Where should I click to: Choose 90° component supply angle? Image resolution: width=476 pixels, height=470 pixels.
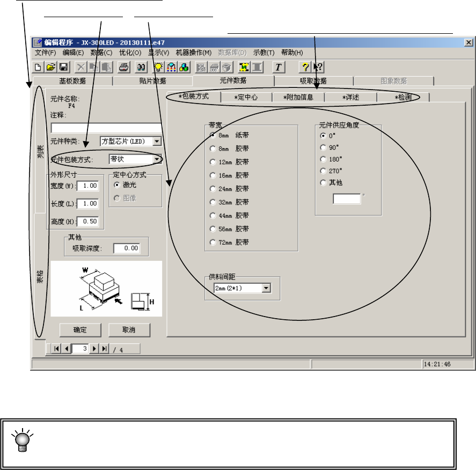click(x=324, y=147)
